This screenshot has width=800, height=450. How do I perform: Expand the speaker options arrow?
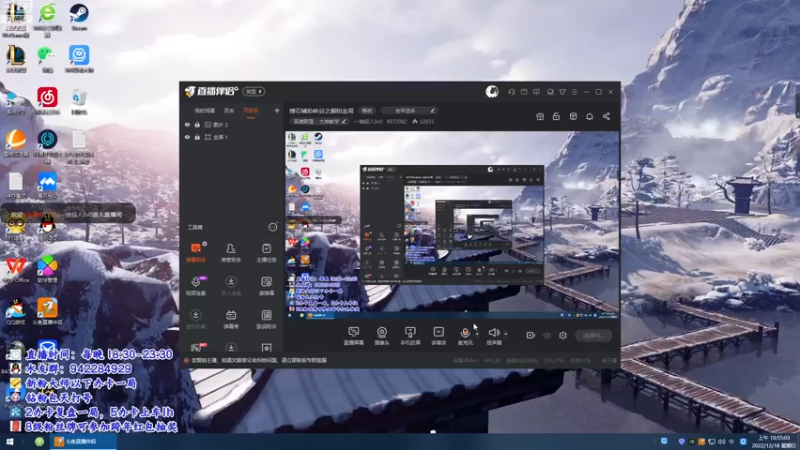coord(506,334)
